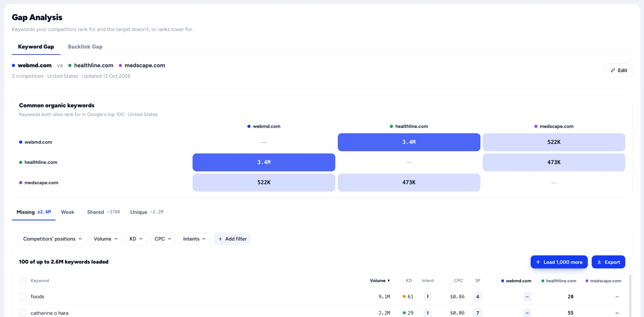Switch to the Backlink Gap tab

[x=85, y=47]
